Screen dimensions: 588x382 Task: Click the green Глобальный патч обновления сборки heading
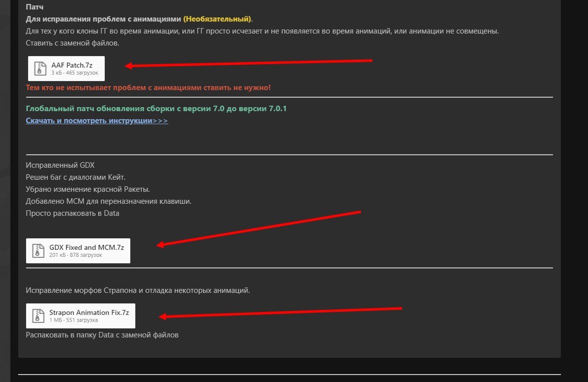click(156, 109)
